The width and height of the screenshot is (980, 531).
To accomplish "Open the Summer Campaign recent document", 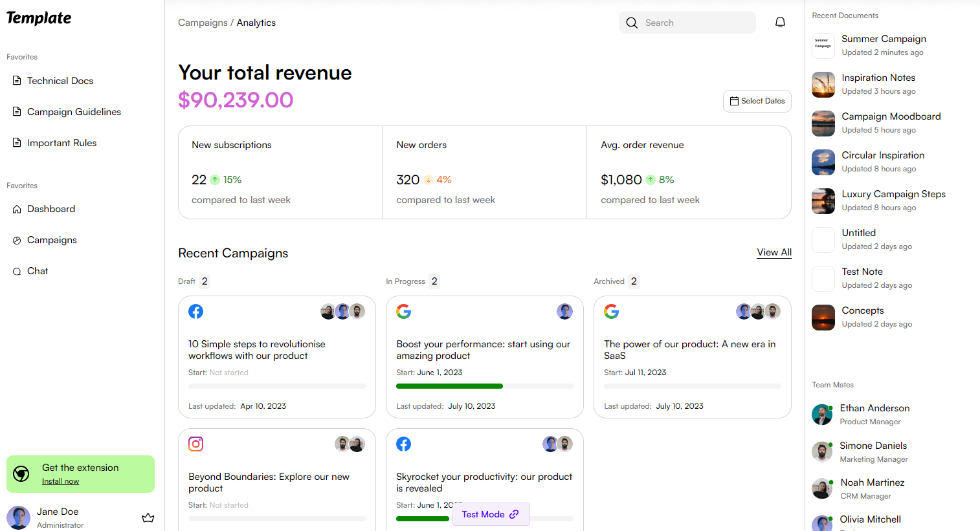I will coord(884,39).
